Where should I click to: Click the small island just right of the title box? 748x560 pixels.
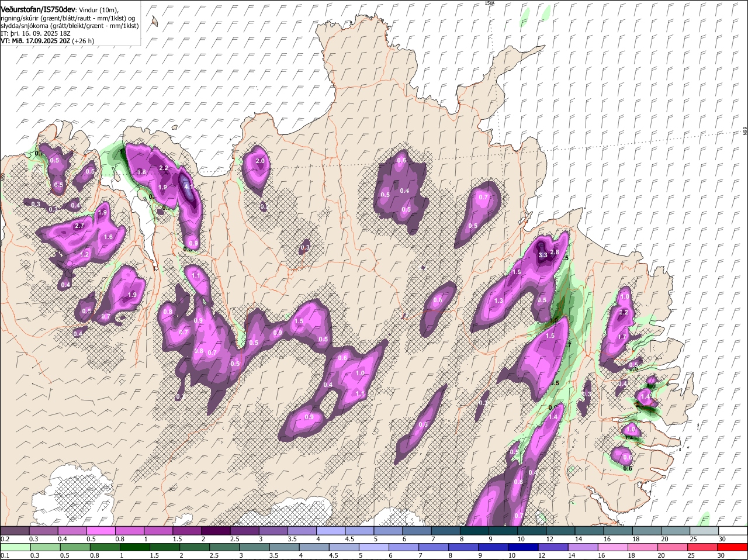pyautogui.click(x=155, y=21)
